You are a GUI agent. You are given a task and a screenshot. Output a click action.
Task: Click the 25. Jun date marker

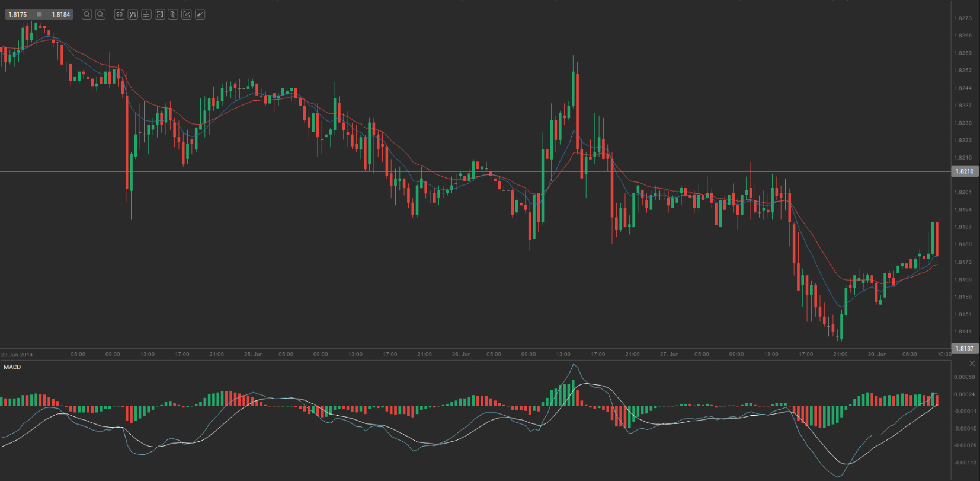253,354
